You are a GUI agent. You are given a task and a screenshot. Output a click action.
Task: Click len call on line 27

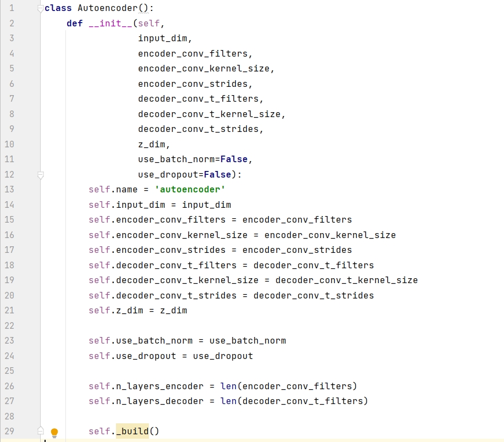228,401
